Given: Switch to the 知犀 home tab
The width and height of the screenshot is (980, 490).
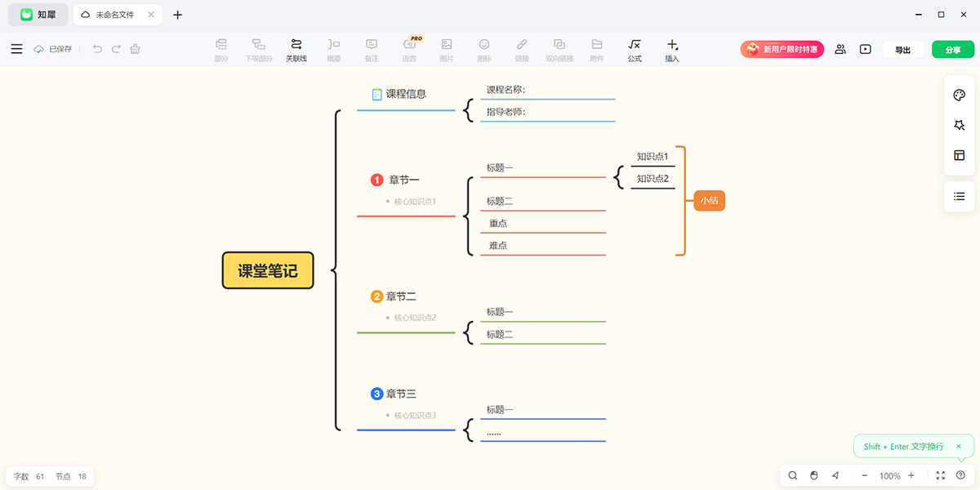Looking at the screenshot, I should [38, 15].
